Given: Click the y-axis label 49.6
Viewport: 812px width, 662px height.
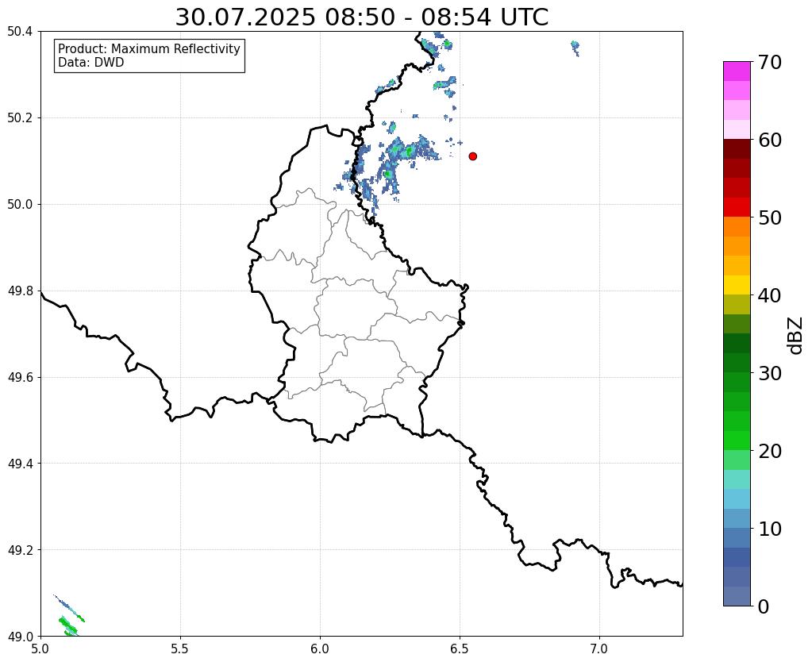Looking at the screenshot, I should click(20, 378).
